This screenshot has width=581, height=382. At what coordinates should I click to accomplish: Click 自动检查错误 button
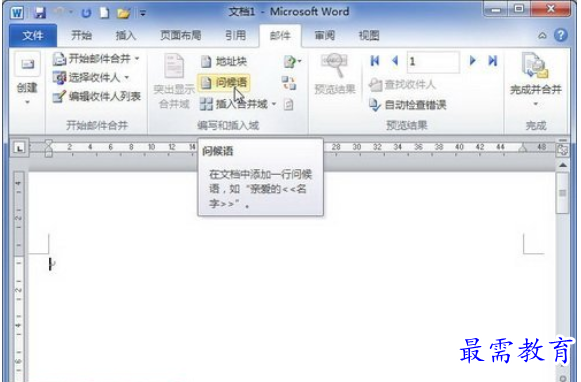point(407,105)
